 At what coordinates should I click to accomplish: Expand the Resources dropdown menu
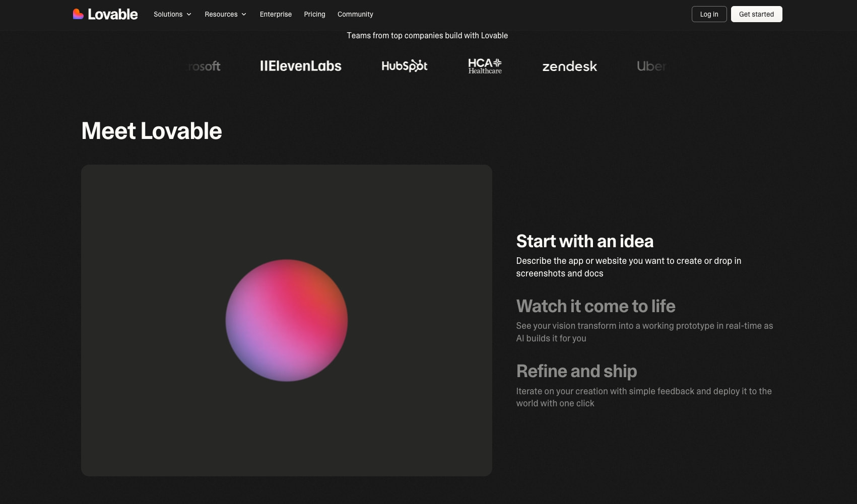pos(226,14)
